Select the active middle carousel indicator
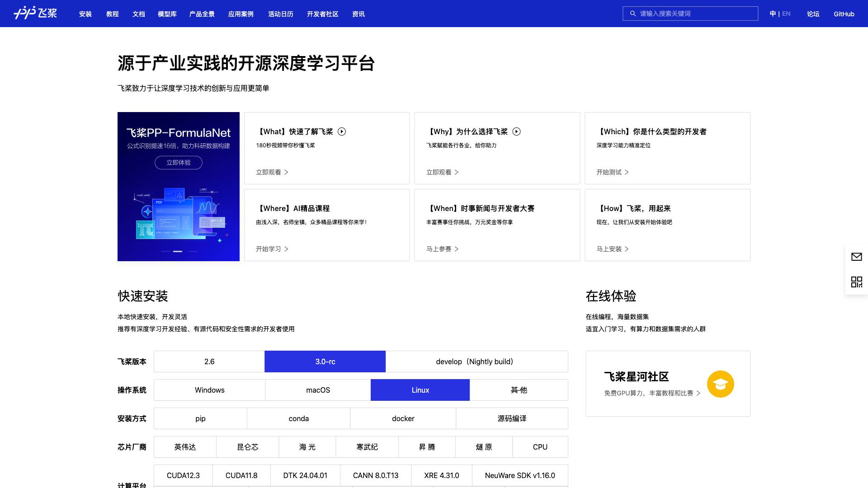This screenshot has width=868, height=488. tap(178, 251)
